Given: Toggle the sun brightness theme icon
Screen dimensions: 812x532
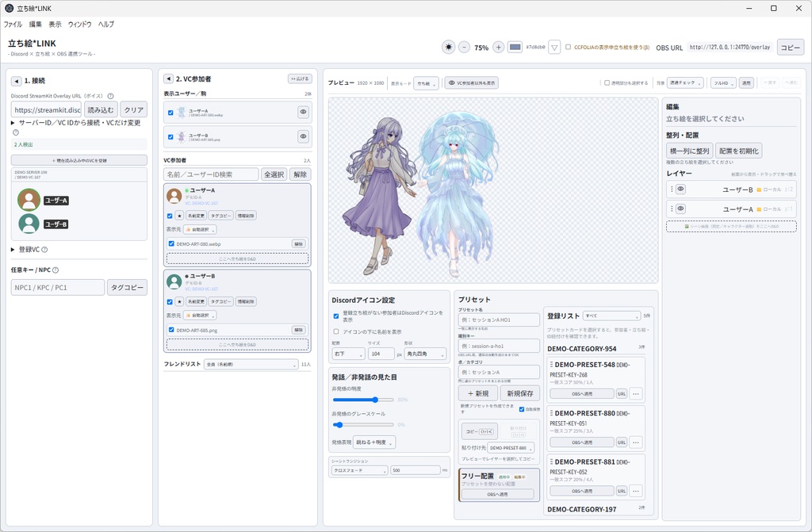Looking at the screenshot, I should (449, 47).
